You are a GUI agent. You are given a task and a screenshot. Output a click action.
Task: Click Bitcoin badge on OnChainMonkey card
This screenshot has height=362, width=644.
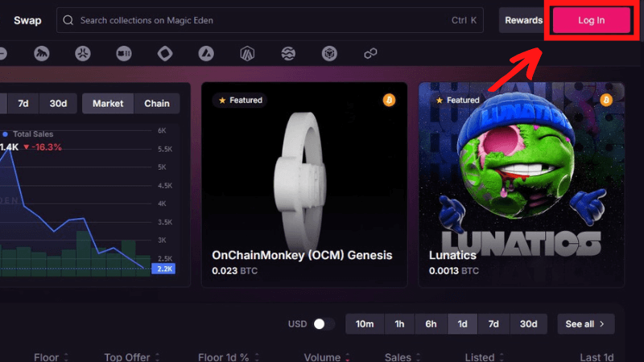coord(389,100)
